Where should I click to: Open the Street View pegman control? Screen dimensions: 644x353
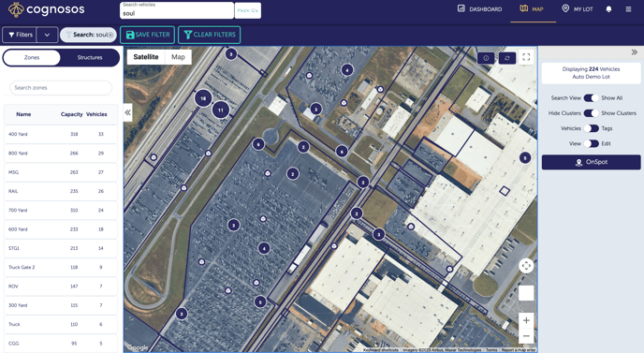[526, 293]
